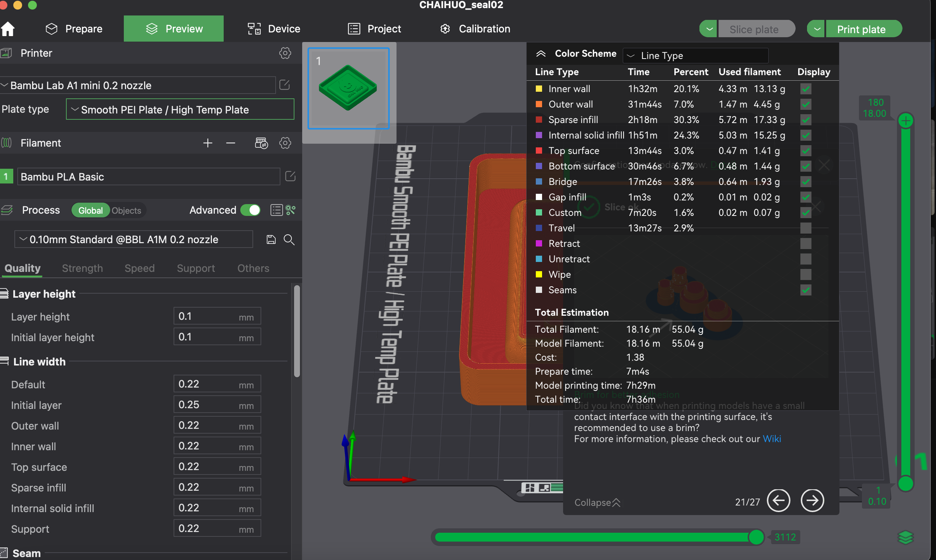Open the process settings list icon

tap(276, 210)
